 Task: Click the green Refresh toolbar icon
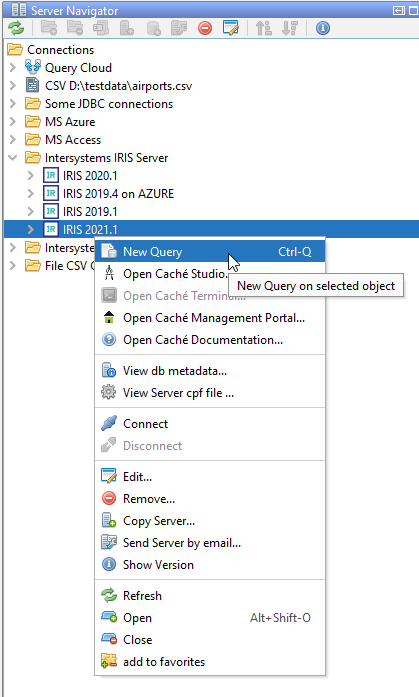pyautogui.click(x=16, y=28)
